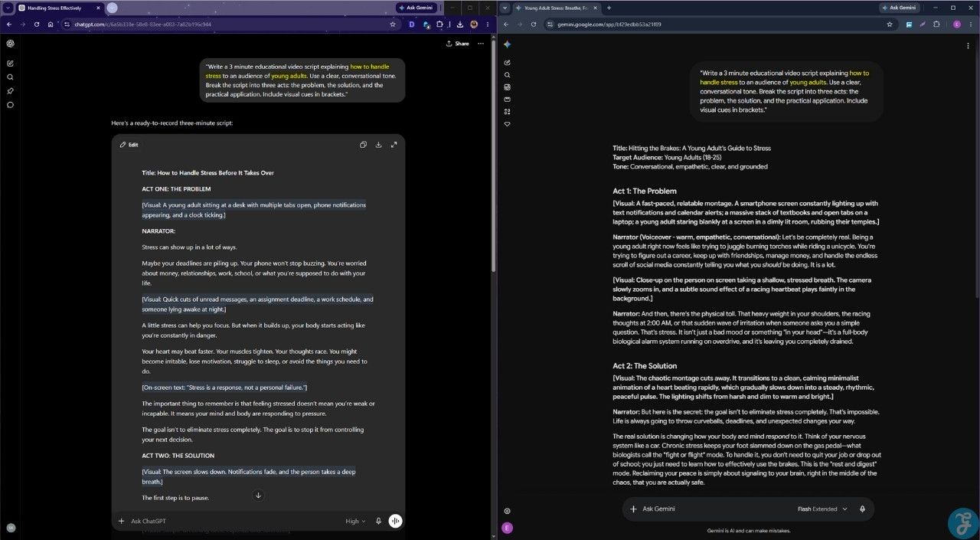Open Gemini apps grid icon in sidebar

(507, 112)
